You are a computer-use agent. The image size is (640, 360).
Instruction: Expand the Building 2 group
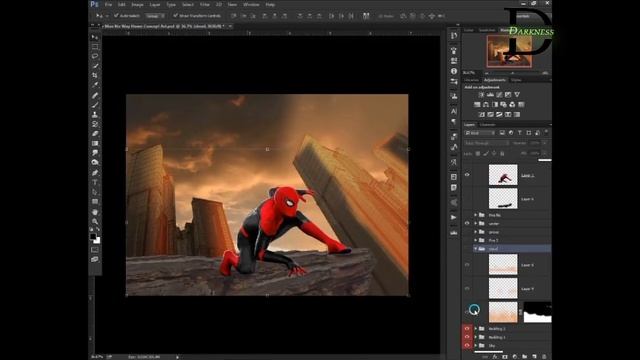pos(476,329)
